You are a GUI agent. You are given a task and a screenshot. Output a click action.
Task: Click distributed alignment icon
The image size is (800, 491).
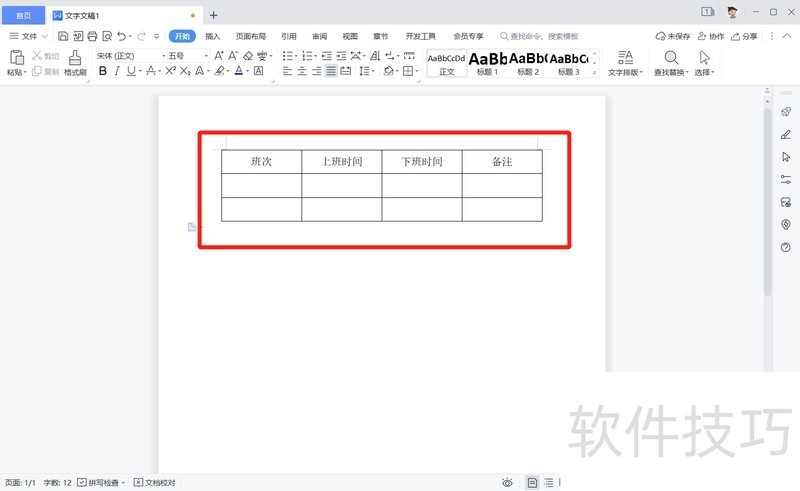coord(345,71)
